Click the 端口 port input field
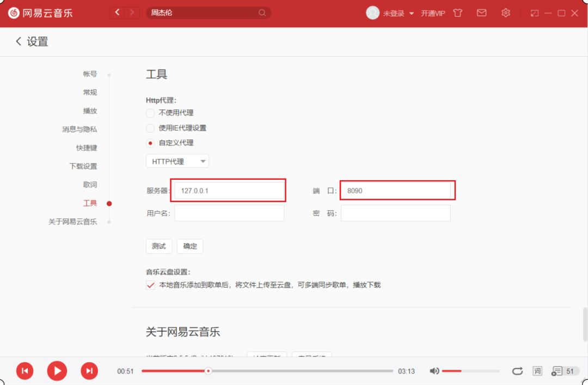The width and height of the screenshot is (588, 385). coord(396,191)
